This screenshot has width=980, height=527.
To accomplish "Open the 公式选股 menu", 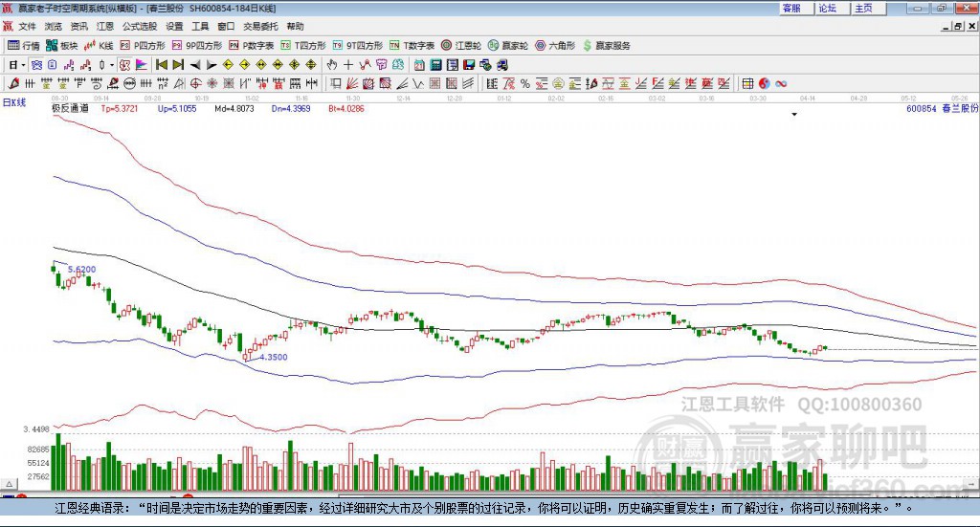I will point(140,26).
